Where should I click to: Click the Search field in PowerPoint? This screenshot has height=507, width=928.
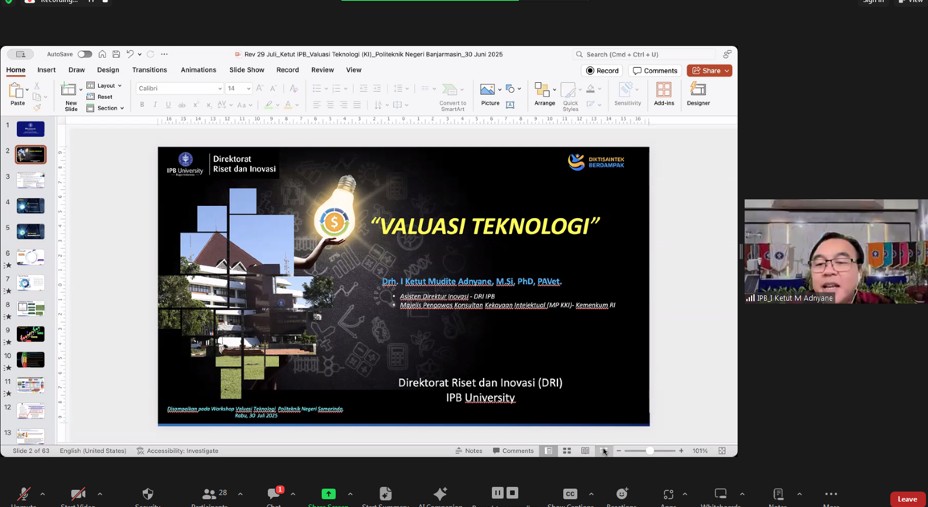[644, 54]
